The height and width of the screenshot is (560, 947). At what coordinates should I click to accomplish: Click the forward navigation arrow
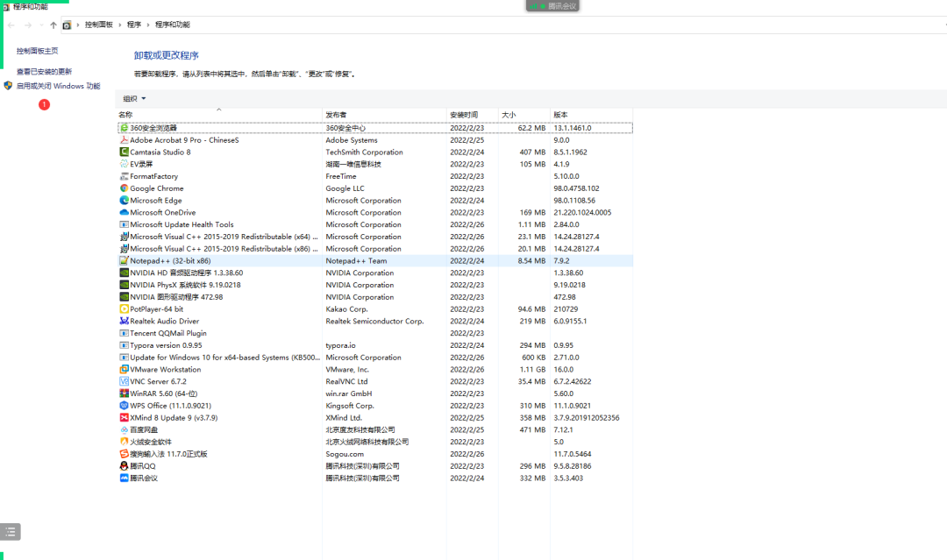(28, 25)
